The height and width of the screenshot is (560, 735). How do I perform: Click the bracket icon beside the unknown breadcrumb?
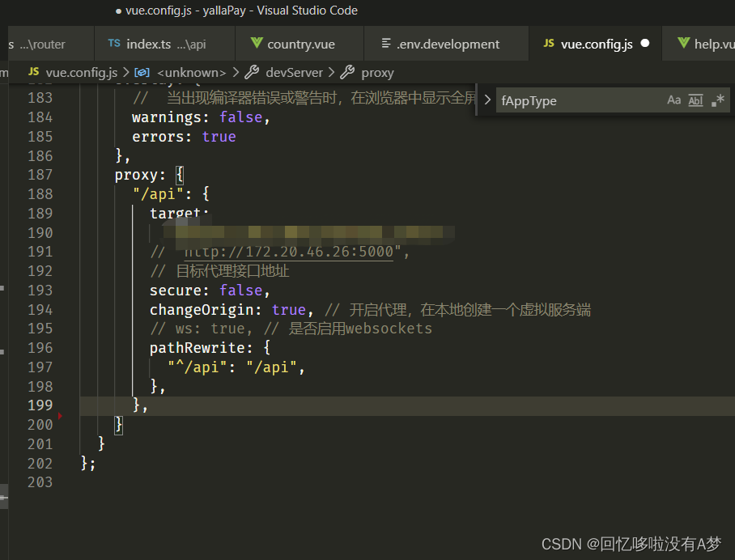coord(142,72)
